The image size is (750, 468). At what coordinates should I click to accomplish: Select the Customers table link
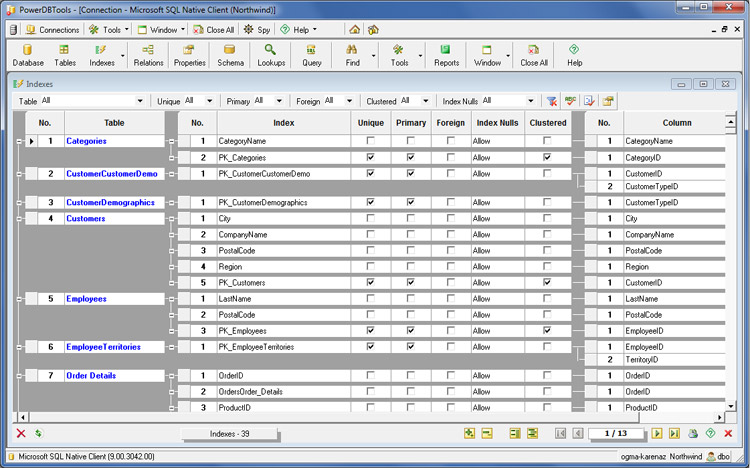[x=86, y=218]
